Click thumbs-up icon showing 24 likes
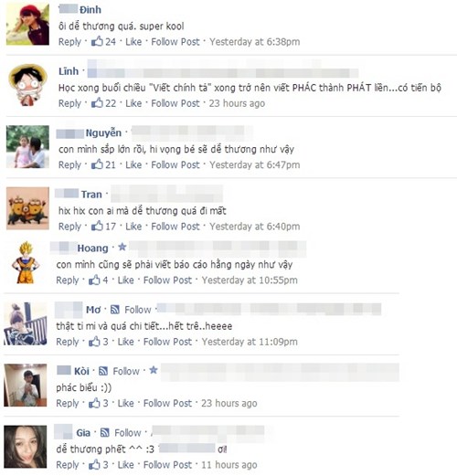 (x=97, y=41)
